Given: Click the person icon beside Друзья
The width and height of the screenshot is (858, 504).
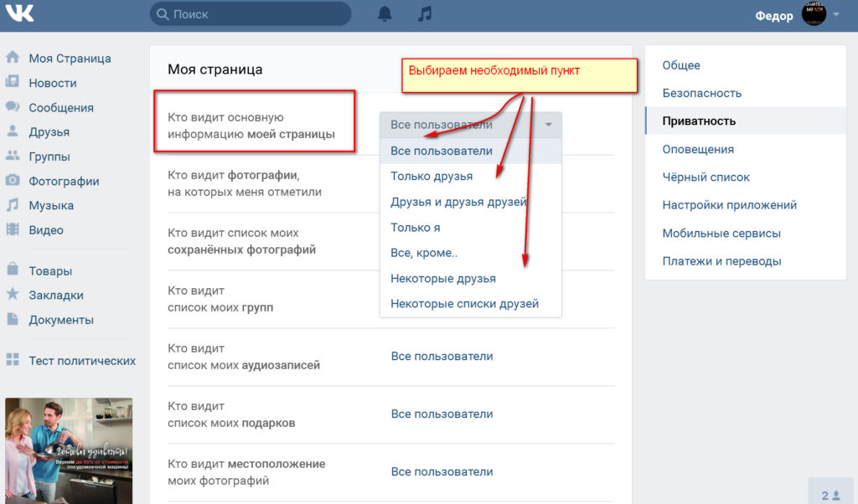Looking at the screenshot, I should 13,131.
